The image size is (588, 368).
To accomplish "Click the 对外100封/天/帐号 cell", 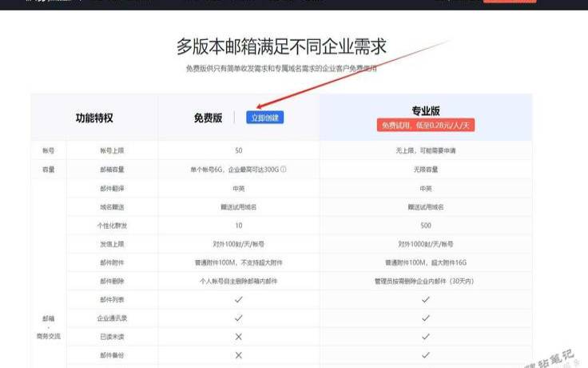I will (239, 244).
